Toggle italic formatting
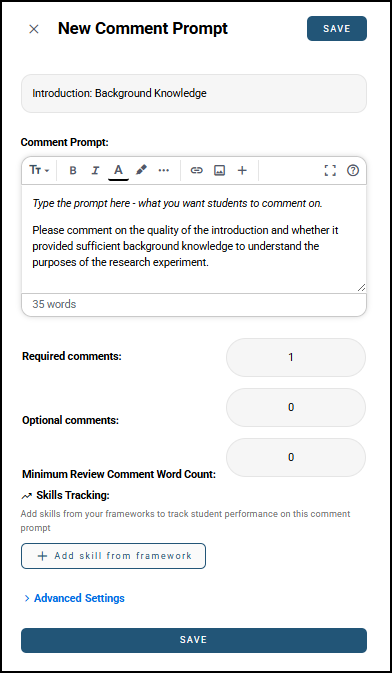The width and height of the screenshot is (392, 673). [95, 170]
